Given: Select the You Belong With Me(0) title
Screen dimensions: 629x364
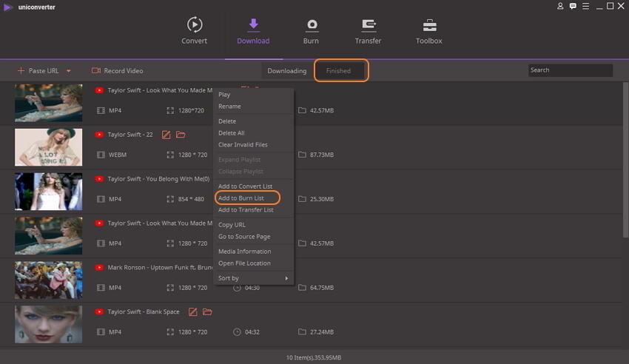Looking at the screenshot, I should [x=158, y=179].
